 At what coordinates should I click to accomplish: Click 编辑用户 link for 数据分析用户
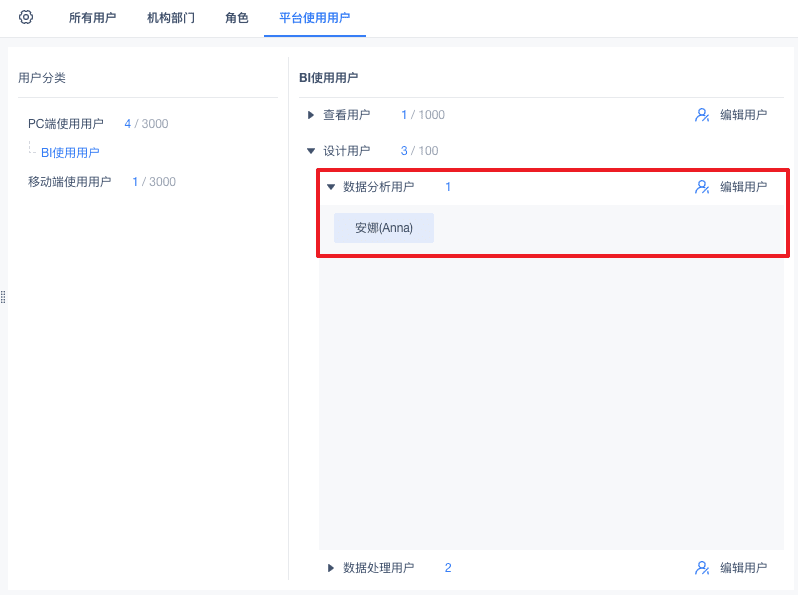click(x=743, y=187)
